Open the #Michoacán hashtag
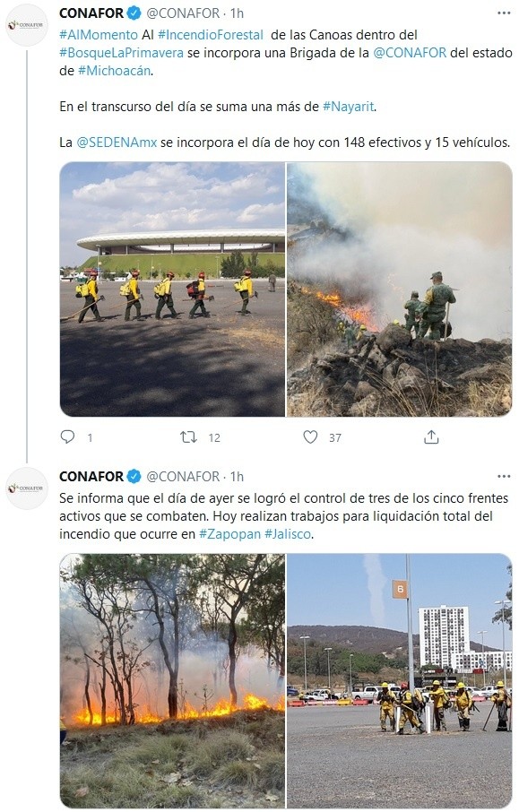519x812 pixels. (115, 71)
